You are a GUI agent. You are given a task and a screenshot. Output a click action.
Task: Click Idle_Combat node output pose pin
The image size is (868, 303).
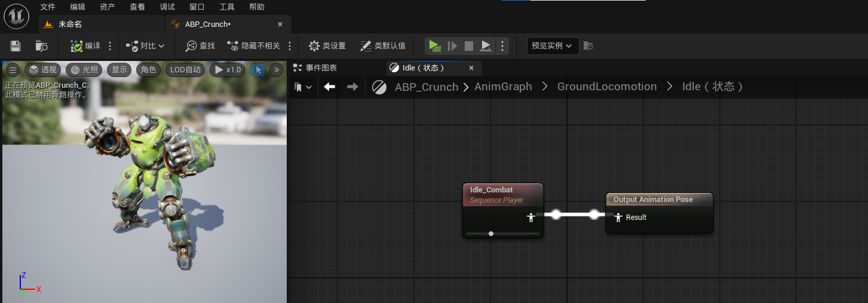pyautogui.click(x=530, y=218)
